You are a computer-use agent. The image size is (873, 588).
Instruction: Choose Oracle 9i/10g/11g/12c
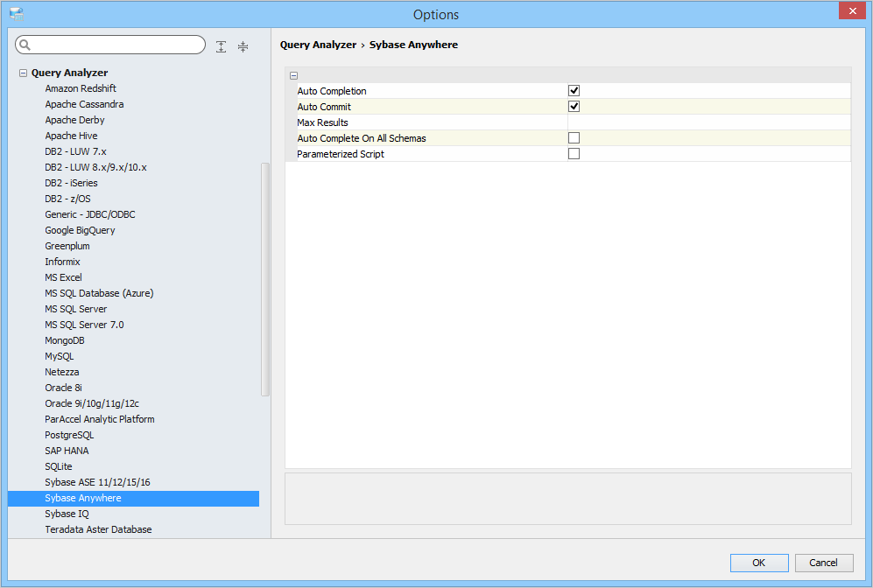click(92, 404)
